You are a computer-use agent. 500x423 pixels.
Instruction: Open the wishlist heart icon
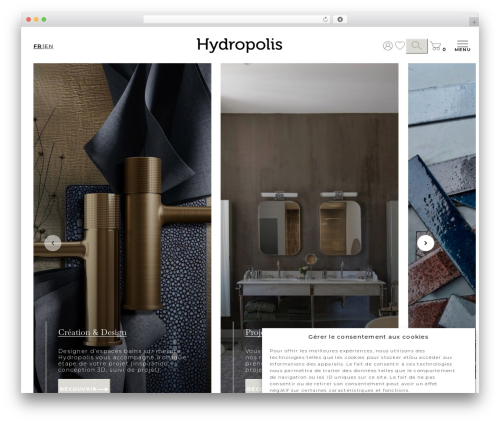coord(400,45)
